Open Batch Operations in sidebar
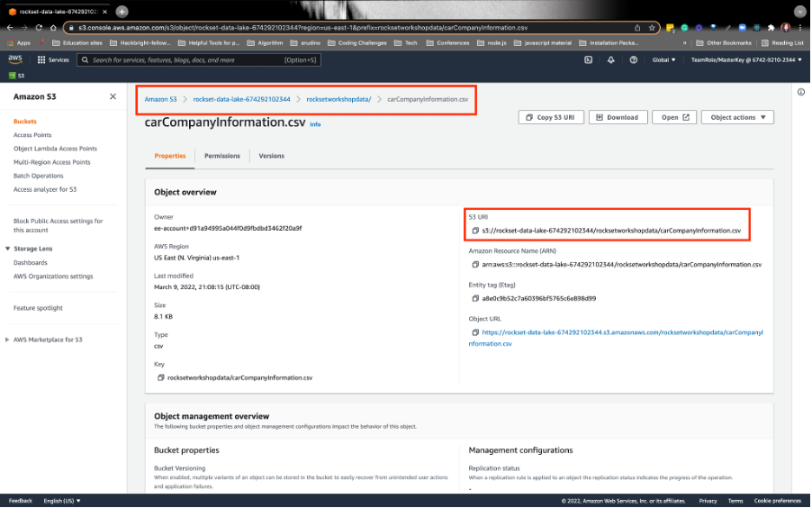This screenshot has width=812, height=508. (39, 177)
